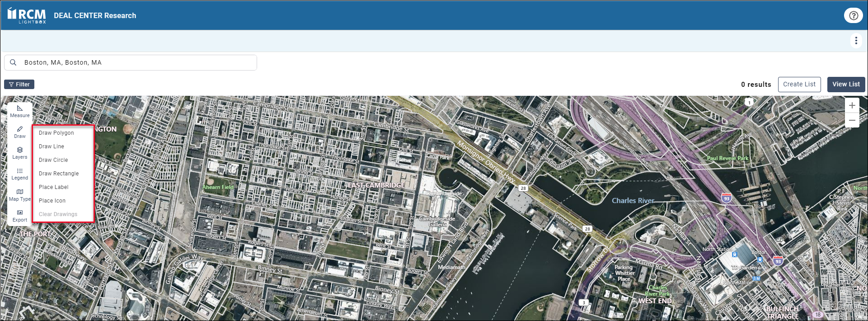Select Draw Circle option
This screenshot has width=868, height=321.
pos(53,160)
